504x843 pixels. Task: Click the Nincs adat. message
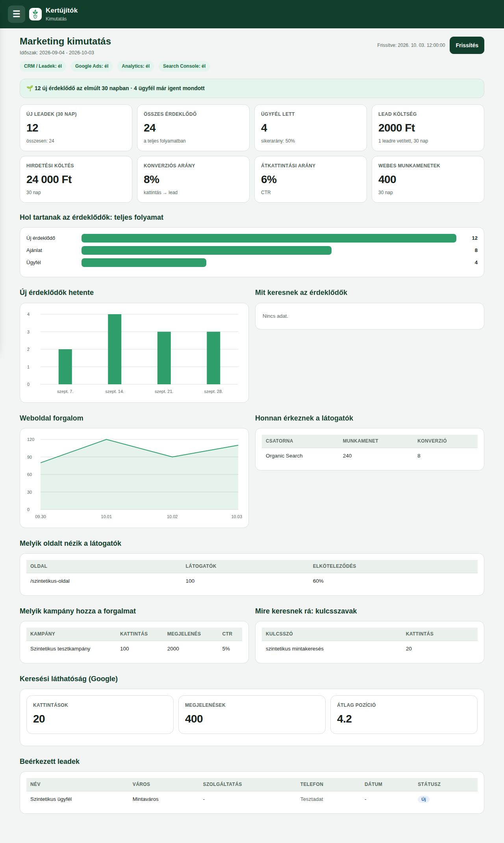click(x=275, y=316)
